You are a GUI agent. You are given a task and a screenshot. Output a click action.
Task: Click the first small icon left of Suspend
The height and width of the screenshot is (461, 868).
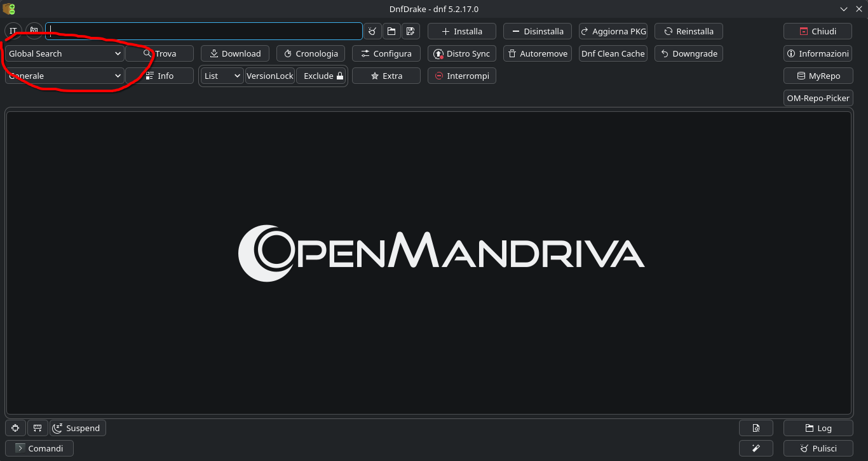pyautogui.click(x=15, y=428)
